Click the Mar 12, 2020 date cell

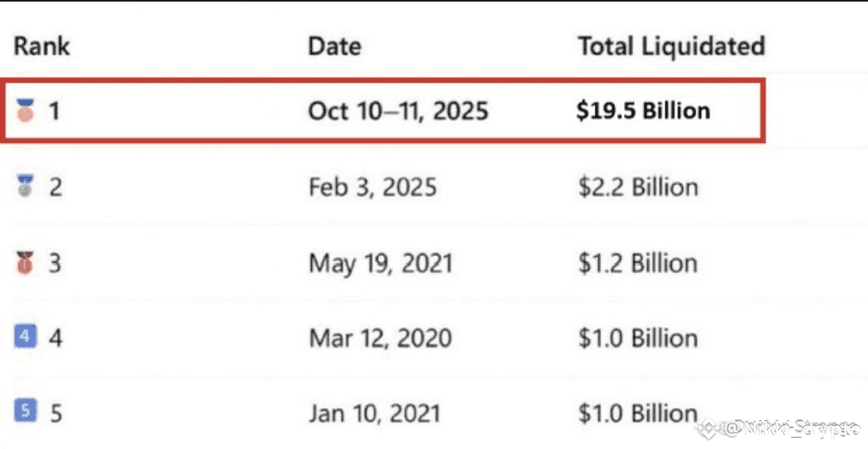tap(380, 338)
